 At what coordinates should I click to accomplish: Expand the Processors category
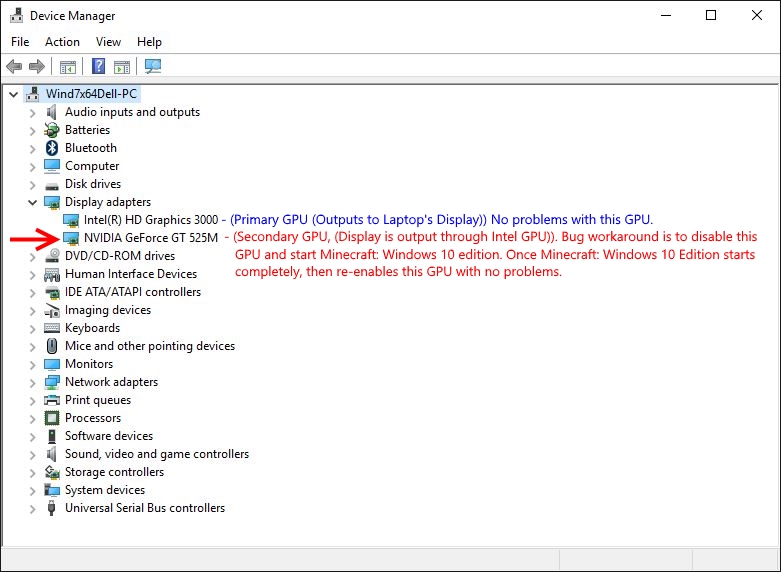click(x=32, y=418)
